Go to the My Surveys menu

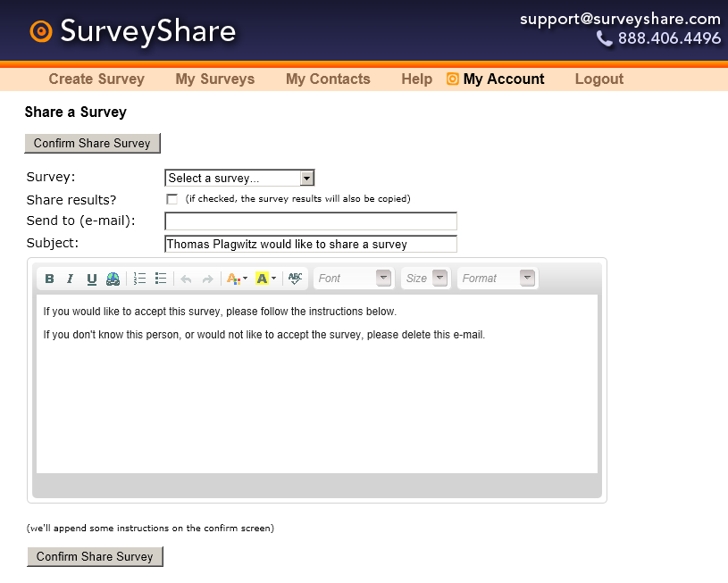click(215, 79)
